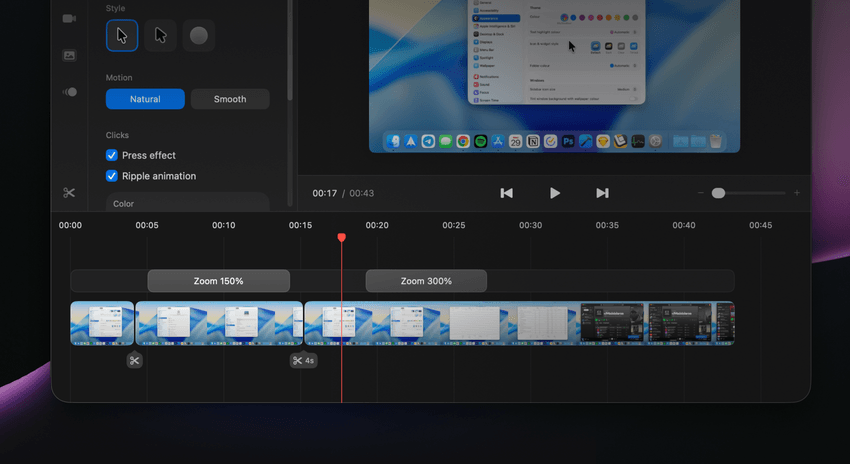The image size is (850, 464).
Task: Click the red playhead marker
Action: (x=342, y=237)
